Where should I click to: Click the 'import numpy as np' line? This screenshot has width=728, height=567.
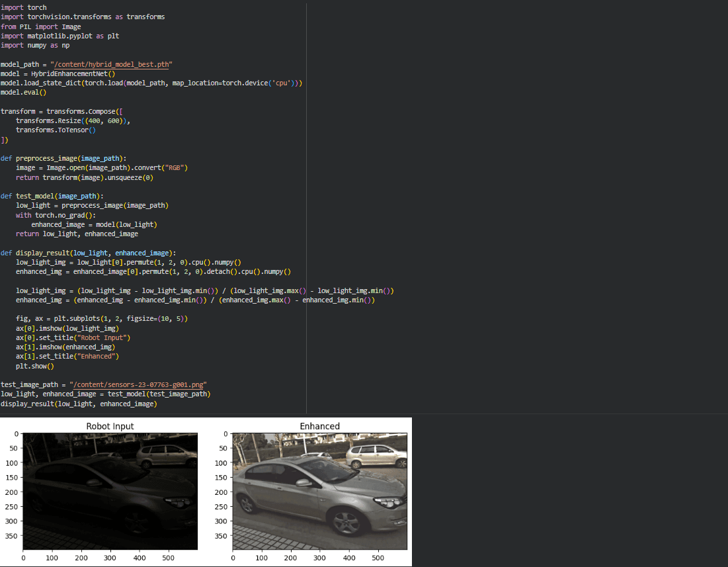click(35, 45)
